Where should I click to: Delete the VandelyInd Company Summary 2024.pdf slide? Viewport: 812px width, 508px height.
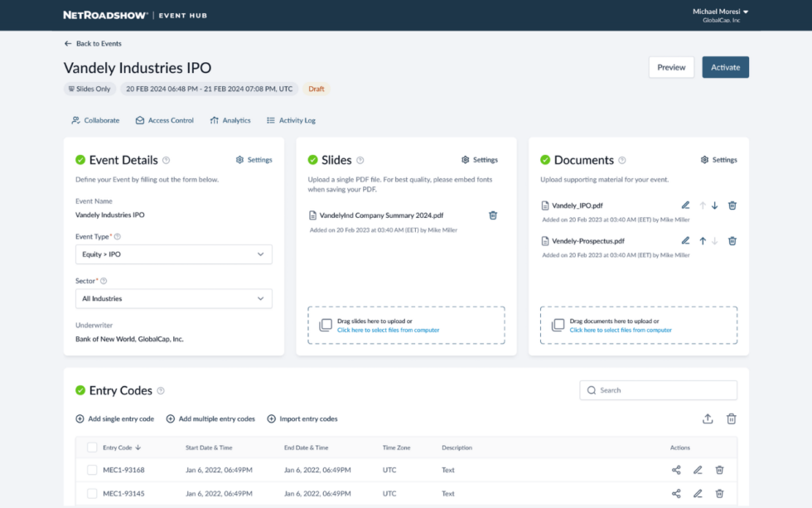click(x=493, y=215)
